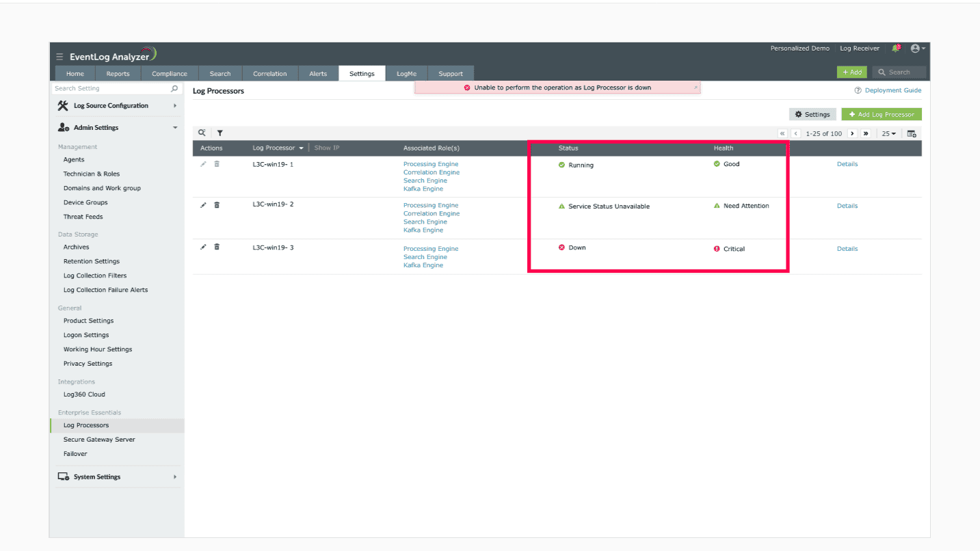Open the Compliance tab

(170, 74)
